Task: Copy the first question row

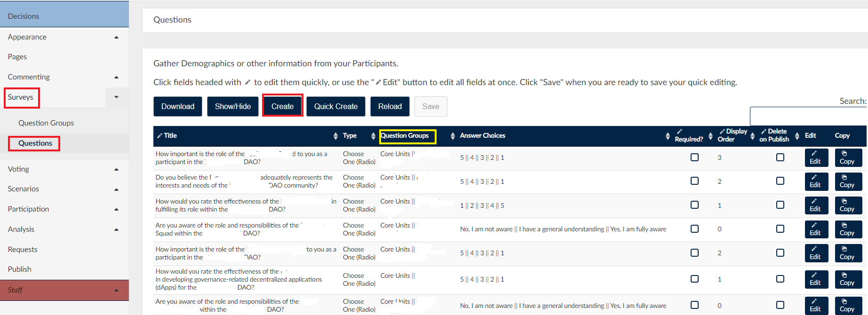Action: tap(848, 157)
